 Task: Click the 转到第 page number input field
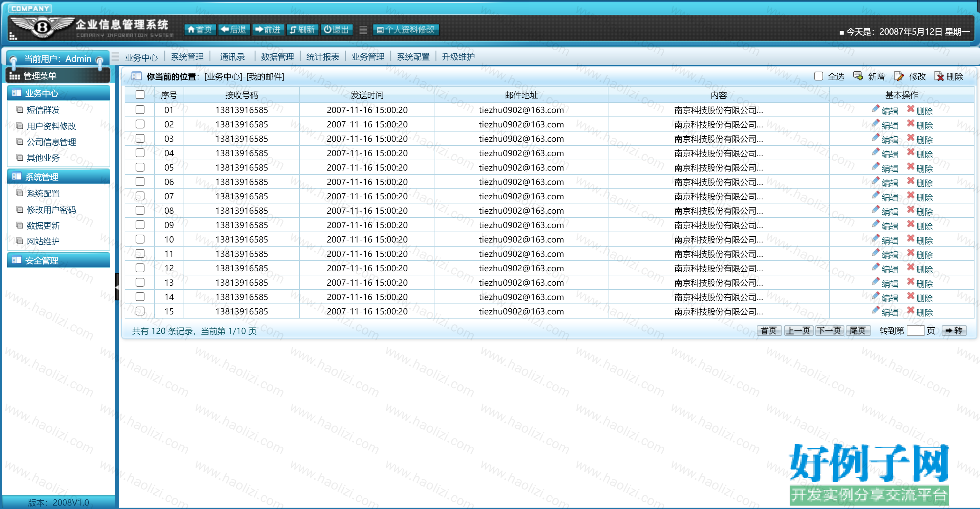(x=915, y=330)
